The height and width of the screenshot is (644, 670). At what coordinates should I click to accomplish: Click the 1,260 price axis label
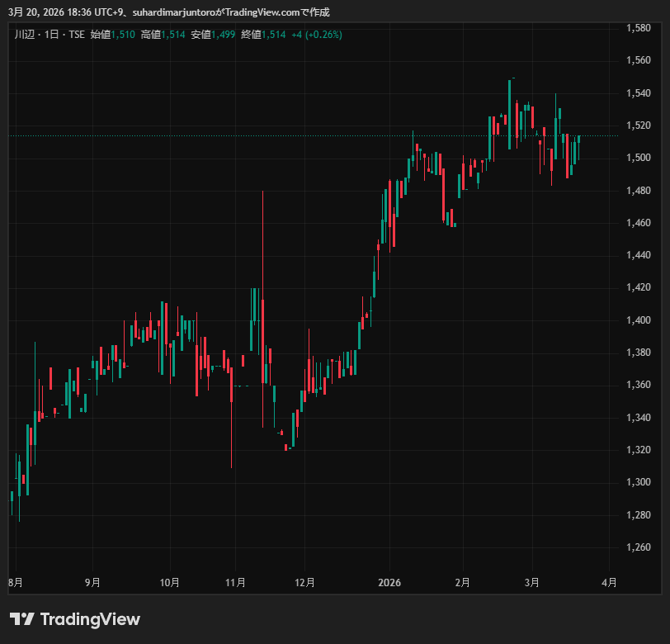pyautogui.click(x=639, y=547)
